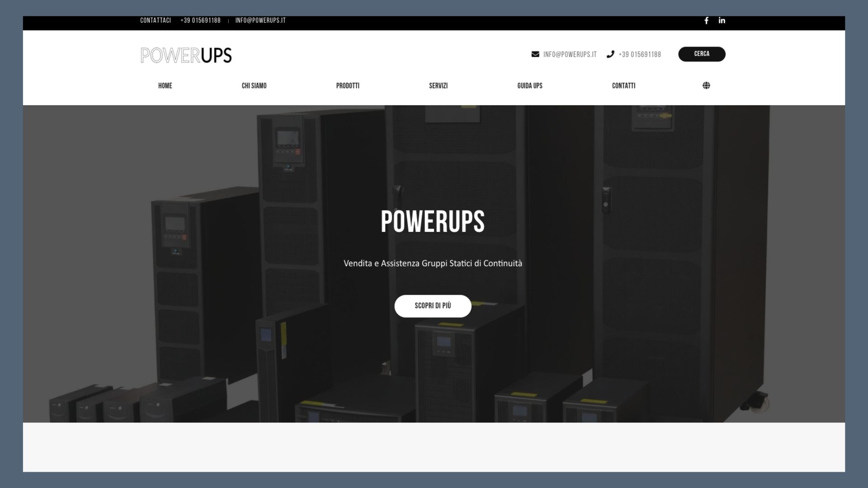Click INFO@POWERUPS.IT link in top black bar

click(x=260, y=20)
